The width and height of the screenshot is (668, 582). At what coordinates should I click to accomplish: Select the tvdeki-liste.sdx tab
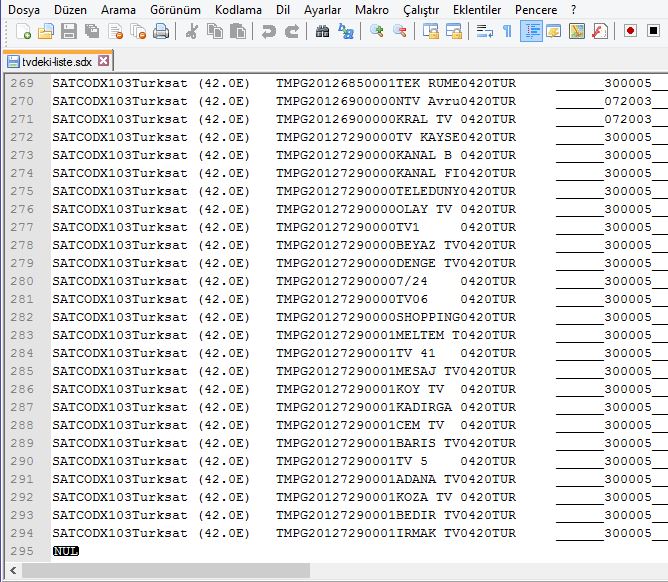tap(57, 62)
